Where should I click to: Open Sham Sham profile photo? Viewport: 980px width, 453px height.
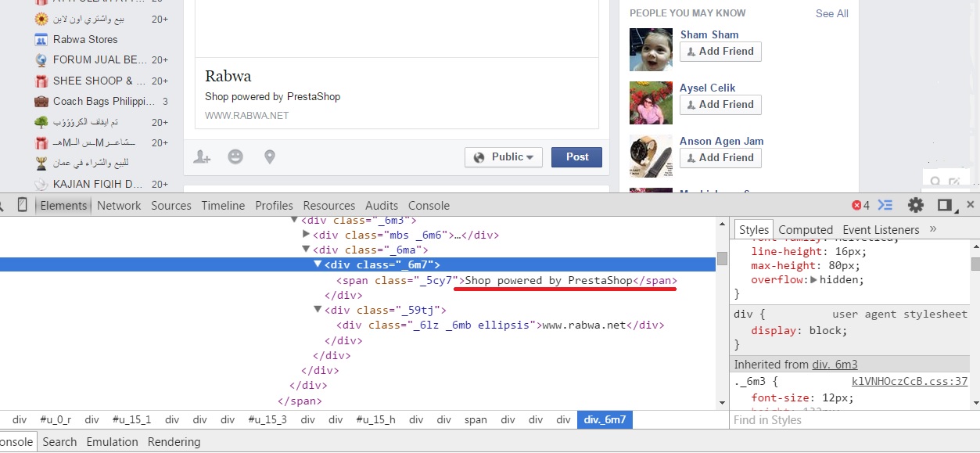pyautogui.click(x=651, y=50)
